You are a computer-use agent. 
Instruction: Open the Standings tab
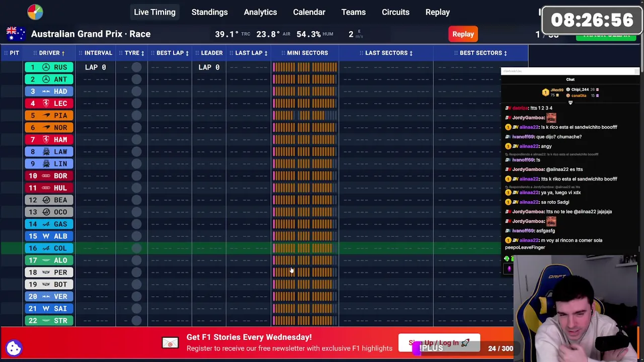209,12
